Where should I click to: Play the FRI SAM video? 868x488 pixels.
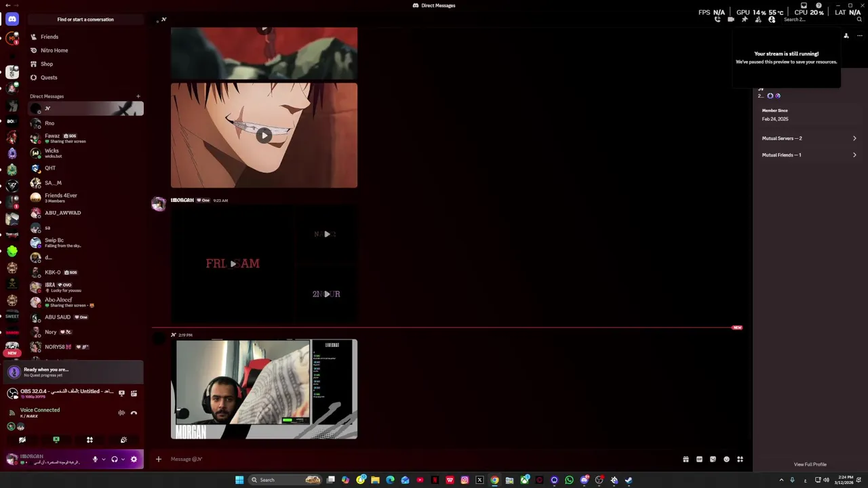(x=233, y=264)
